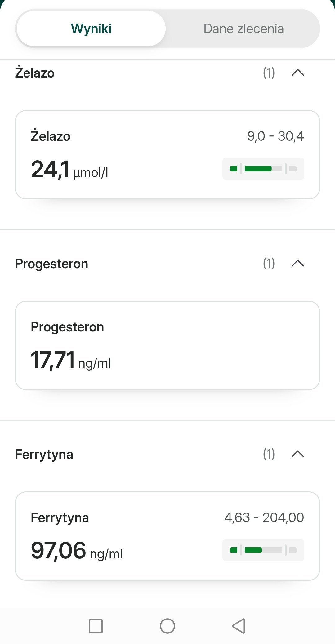Screen dimensions: 335x644
Task: Tap Ferrytyna reference range 4,63 - 204,00
Action: 264,517
